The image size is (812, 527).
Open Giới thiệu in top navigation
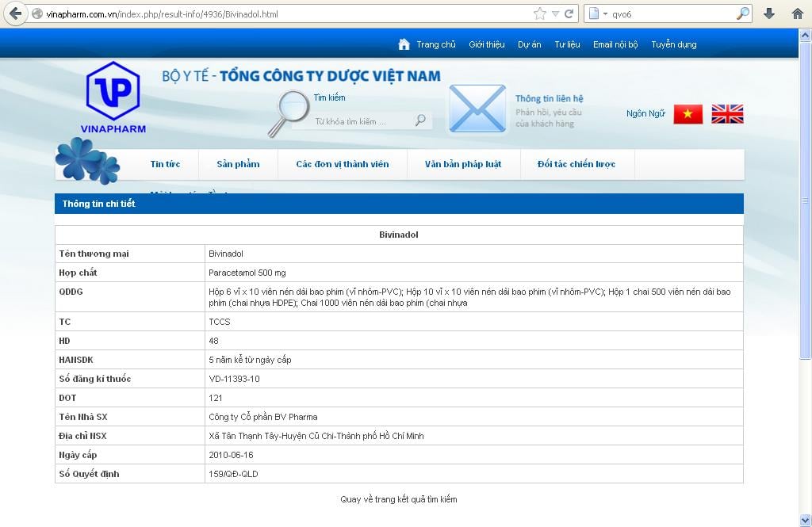point(487,44)
